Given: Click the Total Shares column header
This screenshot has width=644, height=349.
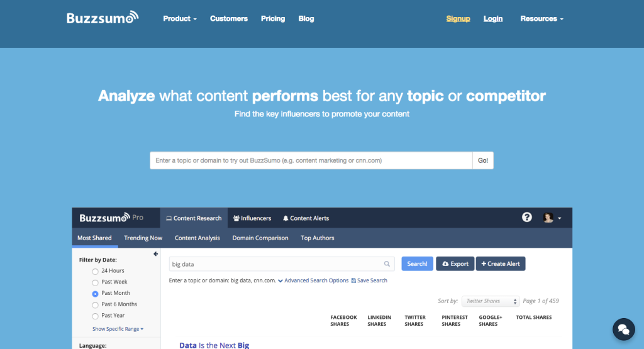Looking at the screenshot, I should pyautogui.click(x=533, y=318).
